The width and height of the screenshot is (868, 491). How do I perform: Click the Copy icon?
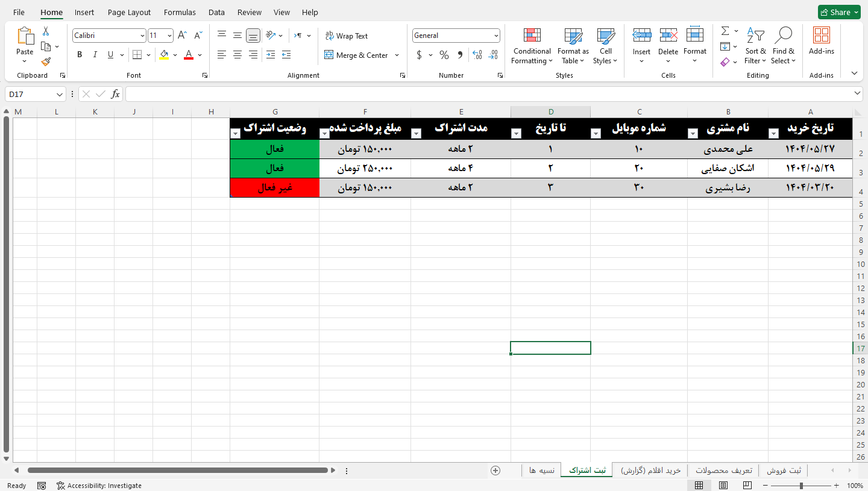tap(46, 46)
